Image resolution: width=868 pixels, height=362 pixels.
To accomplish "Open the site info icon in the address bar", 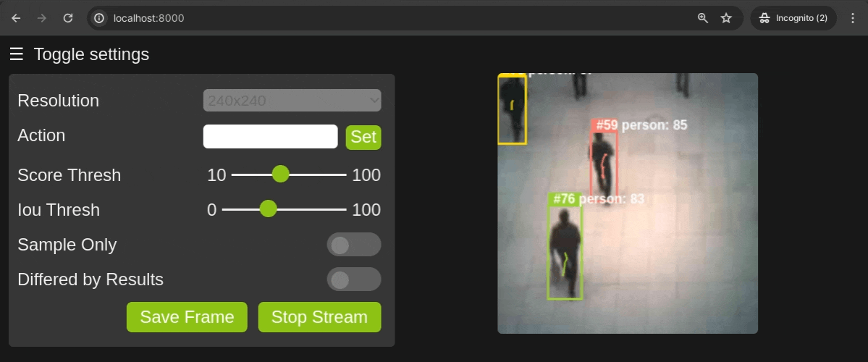I will pyautogui.click(x=99, y=18).
